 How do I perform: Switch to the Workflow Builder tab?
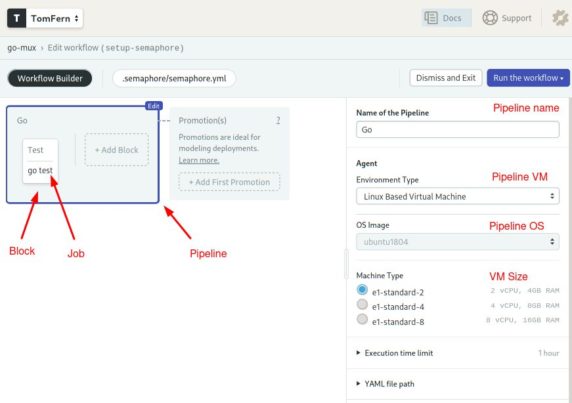coord(50,78)
